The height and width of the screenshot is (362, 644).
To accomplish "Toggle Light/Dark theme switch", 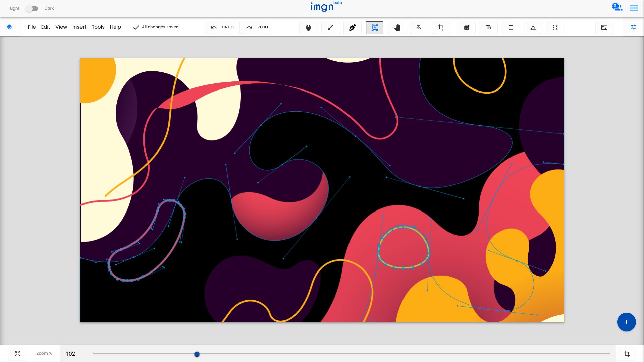I will coord(32,9).
